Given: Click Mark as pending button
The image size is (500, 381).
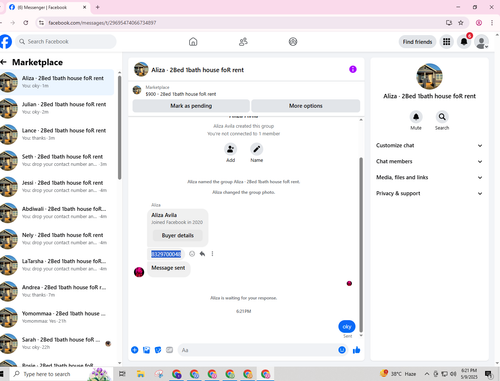Looking at the screenshot, I should (191, 106).
